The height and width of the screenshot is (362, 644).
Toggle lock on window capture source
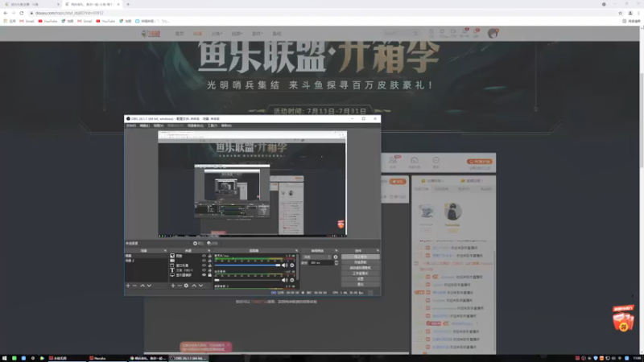click(209, 265)
